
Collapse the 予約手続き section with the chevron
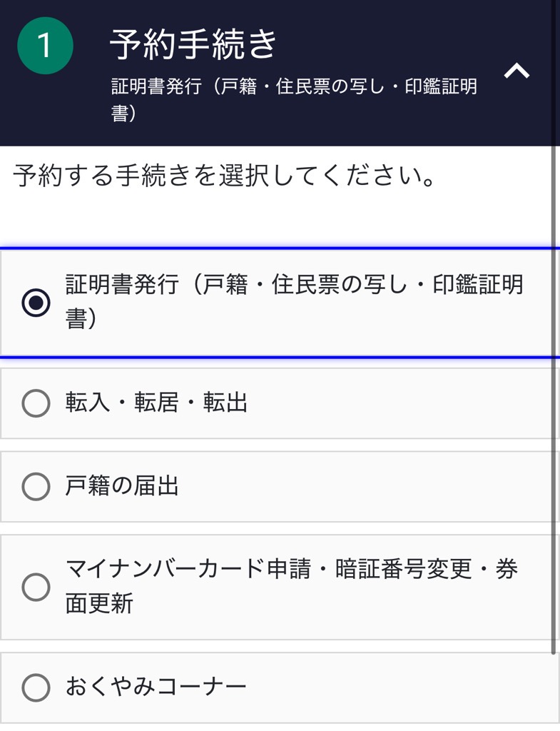(x=517, y=71)
